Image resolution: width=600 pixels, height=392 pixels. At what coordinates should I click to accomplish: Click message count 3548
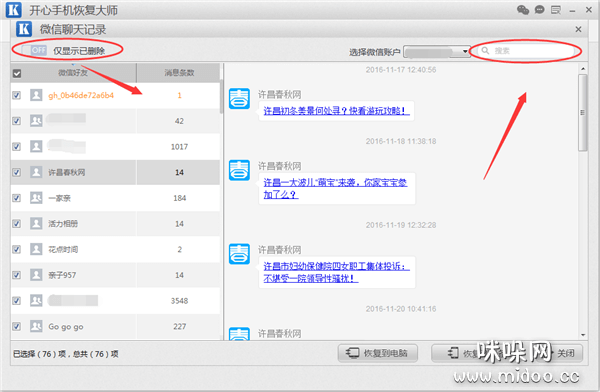pyautogui.click(x=179, y=301)
